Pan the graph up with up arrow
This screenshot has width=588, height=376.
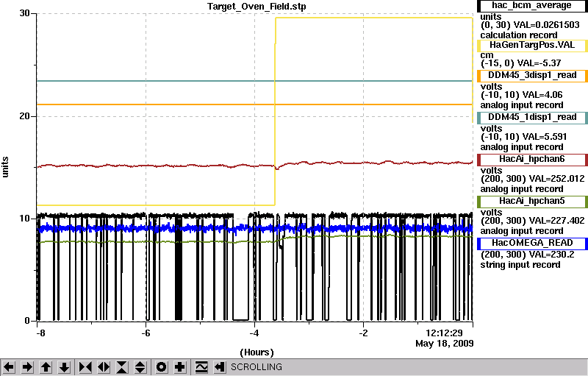[46, 367]
